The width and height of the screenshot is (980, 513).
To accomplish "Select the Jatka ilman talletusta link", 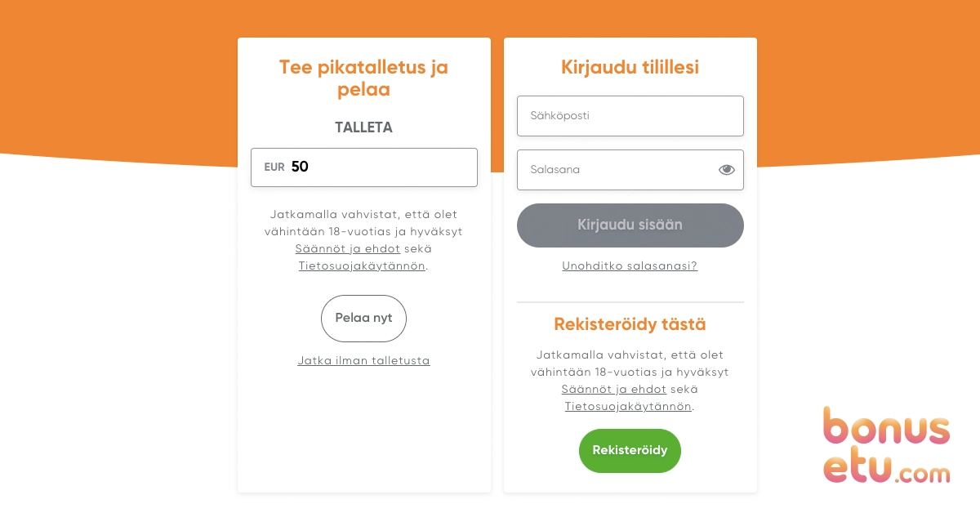I will 363,361.
